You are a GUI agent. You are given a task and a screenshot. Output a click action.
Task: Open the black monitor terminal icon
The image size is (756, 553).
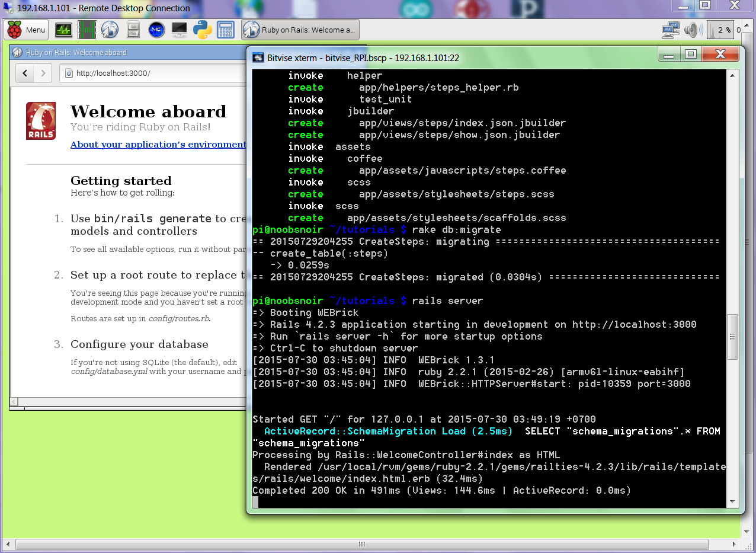pyautogui.click(x=179, y=30)
